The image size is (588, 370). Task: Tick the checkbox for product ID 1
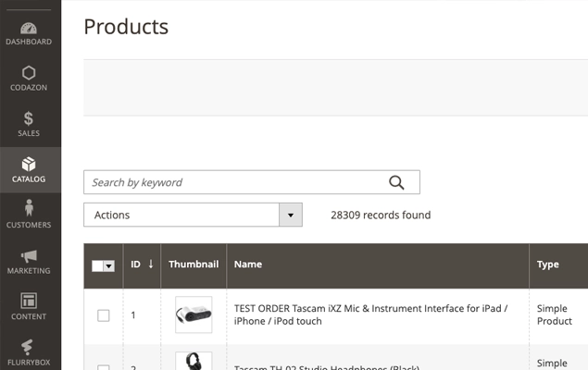pos(104,315)
